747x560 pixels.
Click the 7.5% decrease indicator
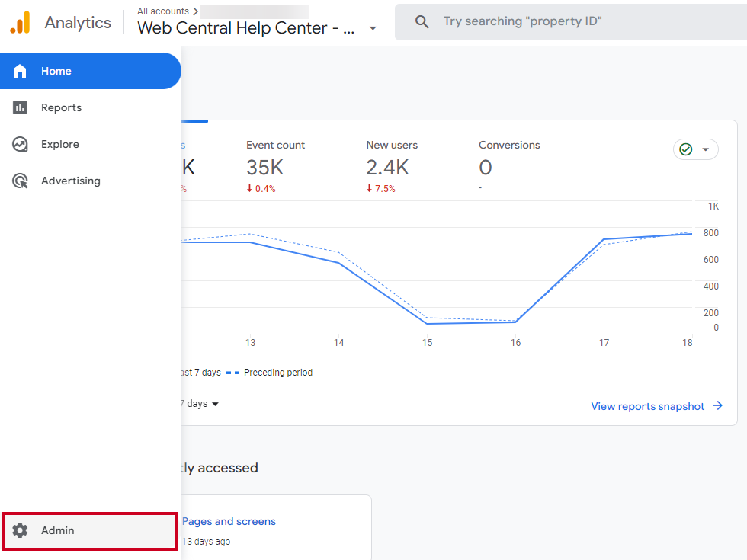(x=380, y=189)
